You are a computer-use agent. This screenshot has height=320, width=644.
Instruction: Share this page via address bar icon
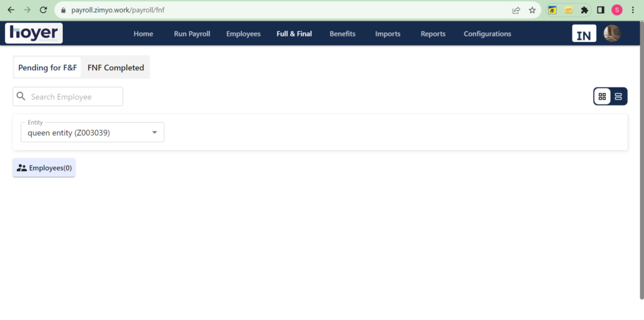pos(516,10)
